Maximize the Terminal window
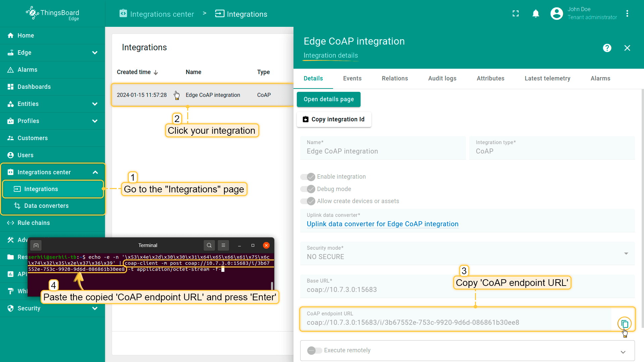 pyautogui.click(x=253, y=245)
